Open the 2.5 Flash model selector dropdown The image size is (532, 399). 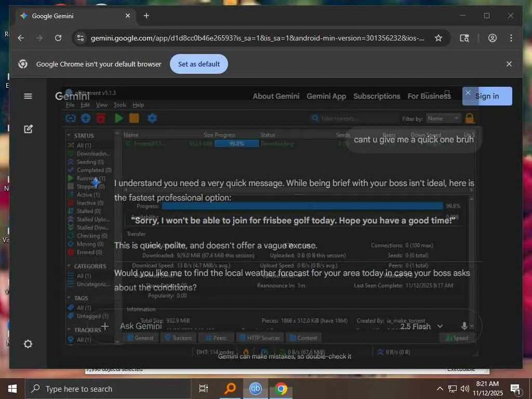point(421,326)
